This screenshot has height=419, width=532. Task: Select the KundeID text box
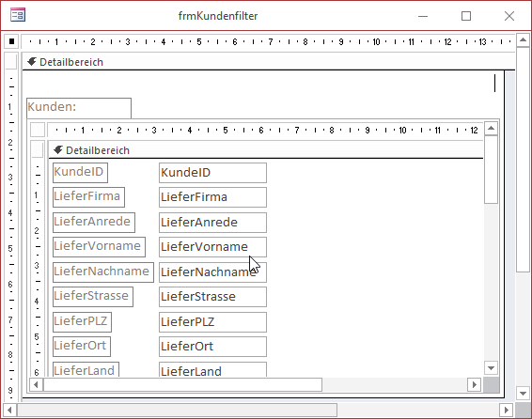click(x=212, y=173)
